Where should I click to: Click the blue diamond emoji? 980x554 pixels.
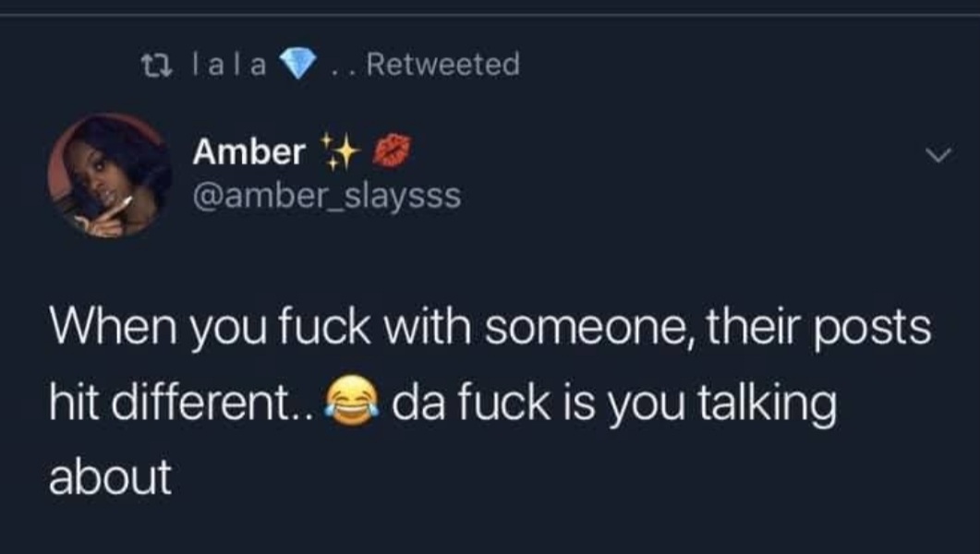297,65
